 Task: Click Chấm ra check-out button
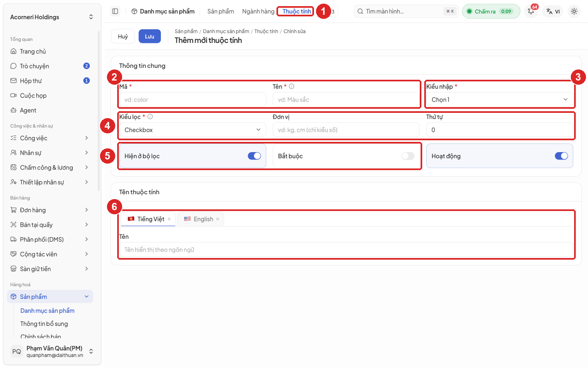[x=491, y=11]
